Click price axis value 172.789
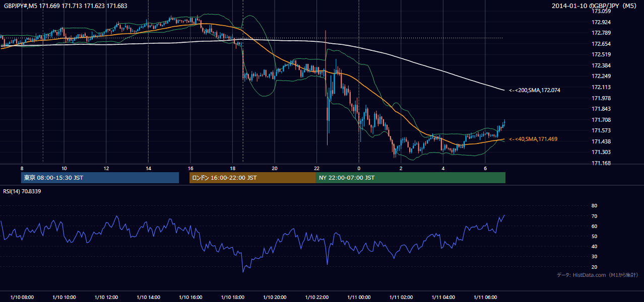Viewport: 644px width, 302px height. click(x=601, y=33)
